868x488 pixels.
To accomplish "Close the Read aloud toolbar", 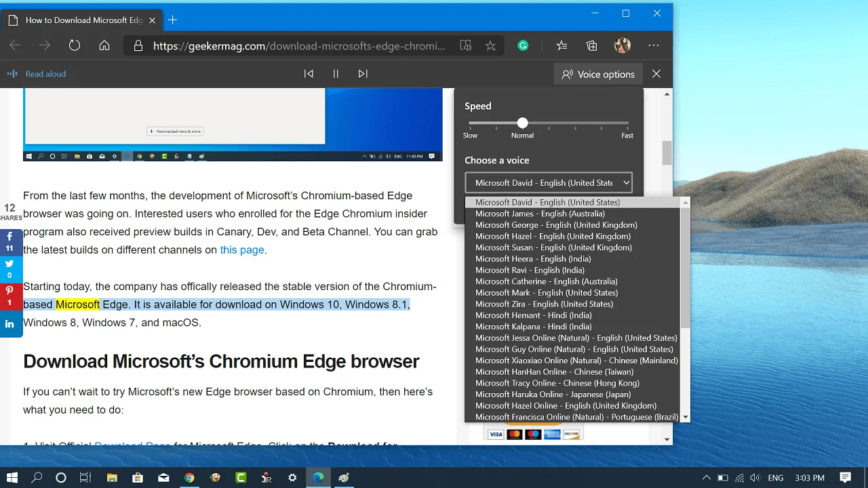I will [x=656, y=74].
